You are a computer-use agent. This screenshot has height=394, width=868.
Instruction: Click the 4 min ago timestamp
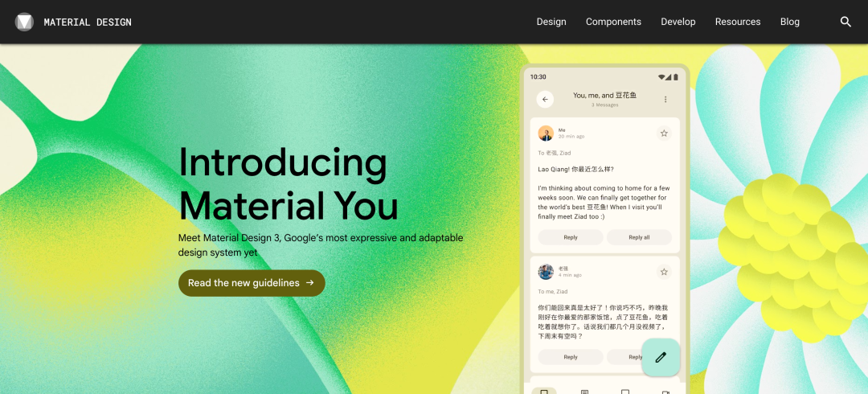tap(570, 275)
